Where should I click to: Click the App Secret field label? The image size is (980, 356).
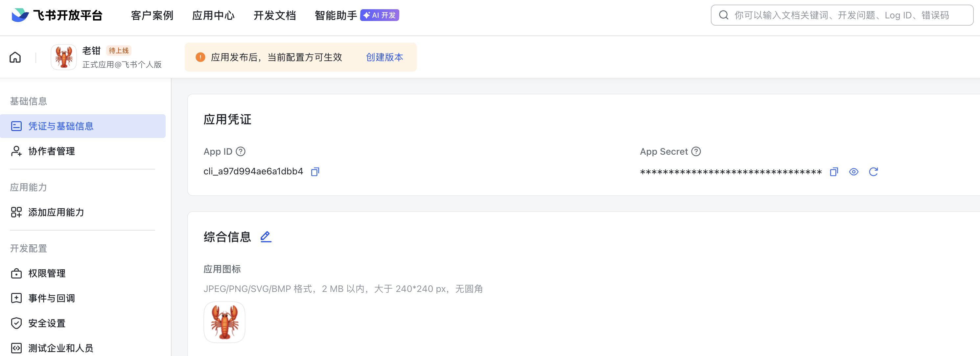click(664, 152)
